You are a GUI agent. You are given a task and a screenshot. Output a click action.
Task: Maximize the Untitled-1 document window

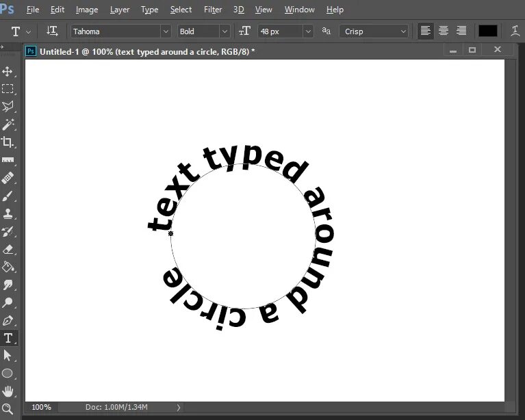tap(472, 50)
